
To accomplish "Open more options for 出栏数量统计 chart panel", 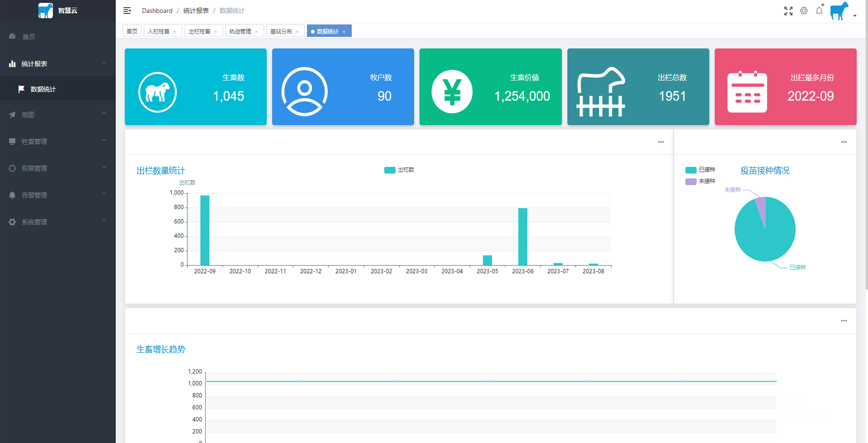I will point(661,142).
